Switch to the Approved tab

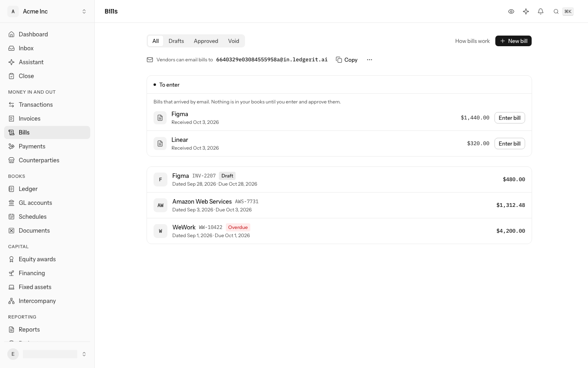click(x=206, y=41)
